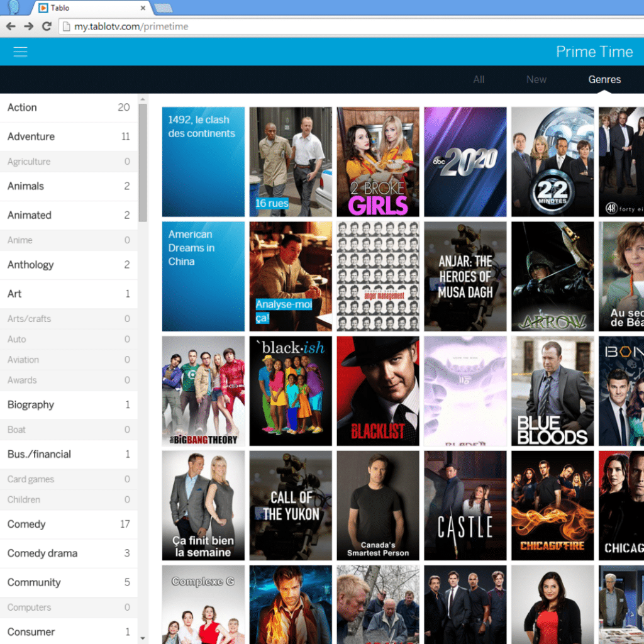Filter by Bus./financial genre

point(69,455)
